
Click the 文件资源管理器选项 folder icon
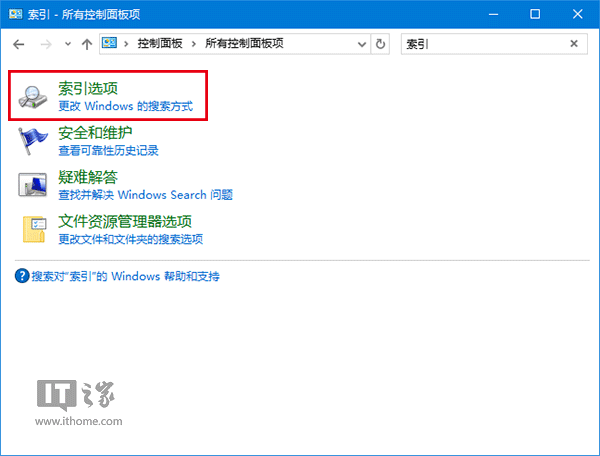(34, 229)
